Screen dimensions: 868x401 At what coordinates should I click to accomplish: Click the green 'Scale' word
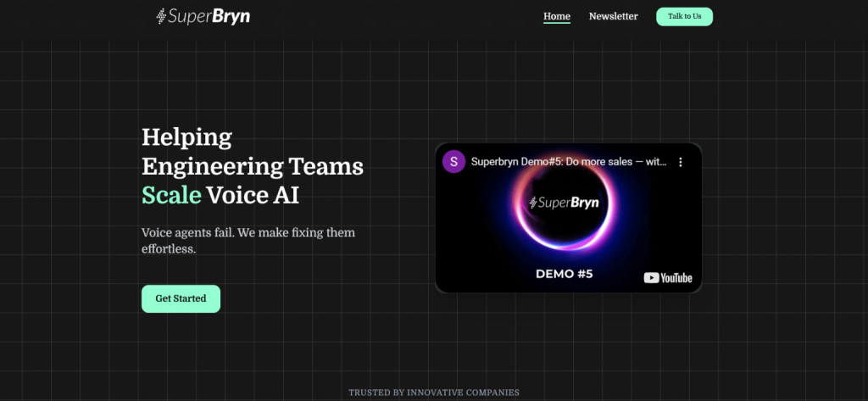coord(171,196)
